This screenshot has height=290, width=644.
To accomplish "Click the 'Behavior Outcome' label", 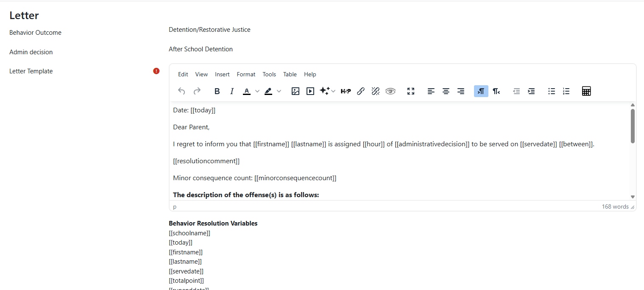I will 35,33.
